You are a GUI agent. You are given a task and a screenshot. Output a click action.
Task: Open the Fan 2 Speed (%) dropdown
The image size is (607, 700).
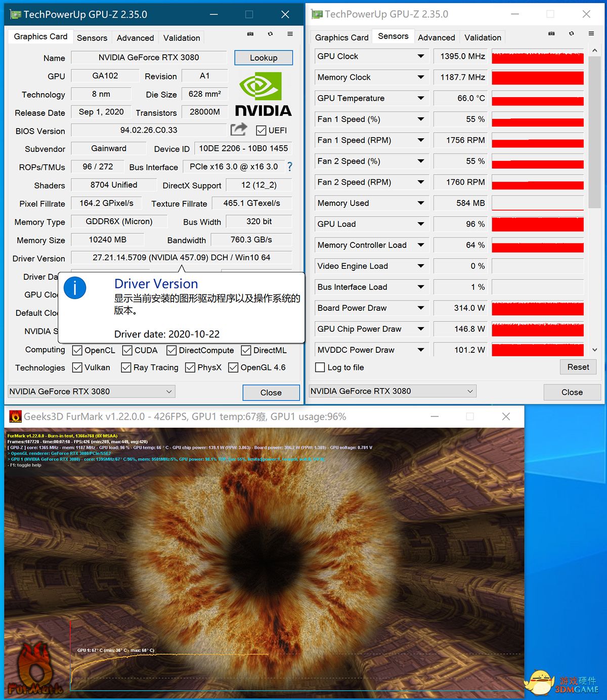coord(421,161)
